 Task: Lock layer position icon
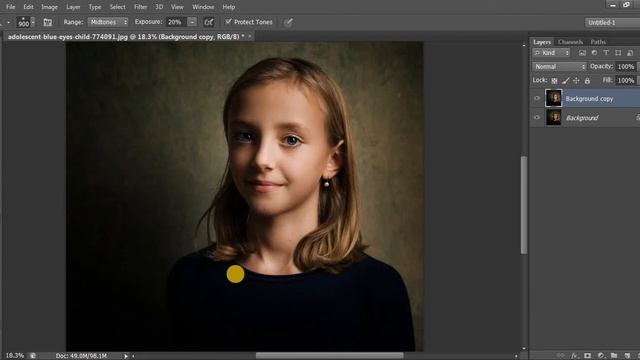pyautogui.click(x=576, y=80)
